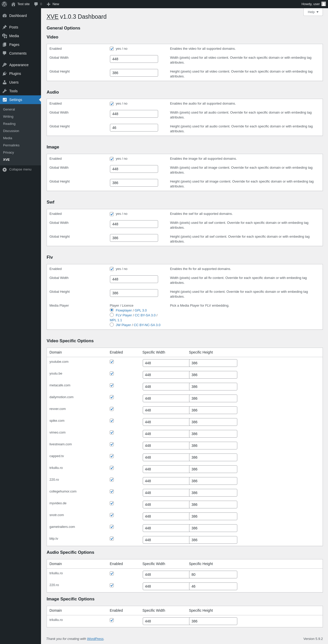Click trilulilu.ro audio Specific Height field
This screenshot has width=328, height=644.
213,575
